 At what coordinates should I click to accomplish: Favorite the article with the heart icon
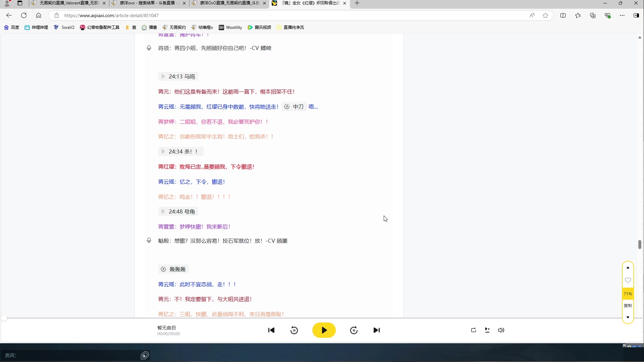tap(628, 280)
